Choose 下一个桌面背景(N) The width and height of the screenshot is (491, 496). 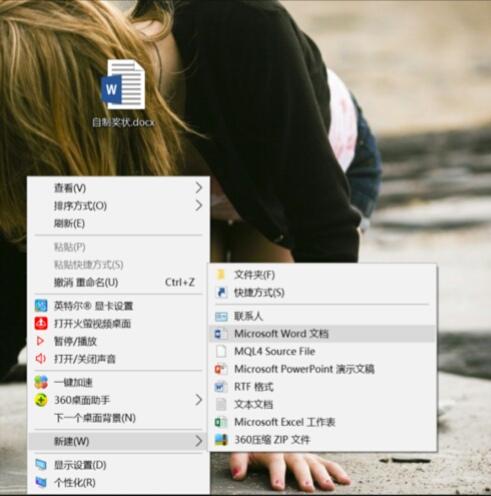(119, 418)
